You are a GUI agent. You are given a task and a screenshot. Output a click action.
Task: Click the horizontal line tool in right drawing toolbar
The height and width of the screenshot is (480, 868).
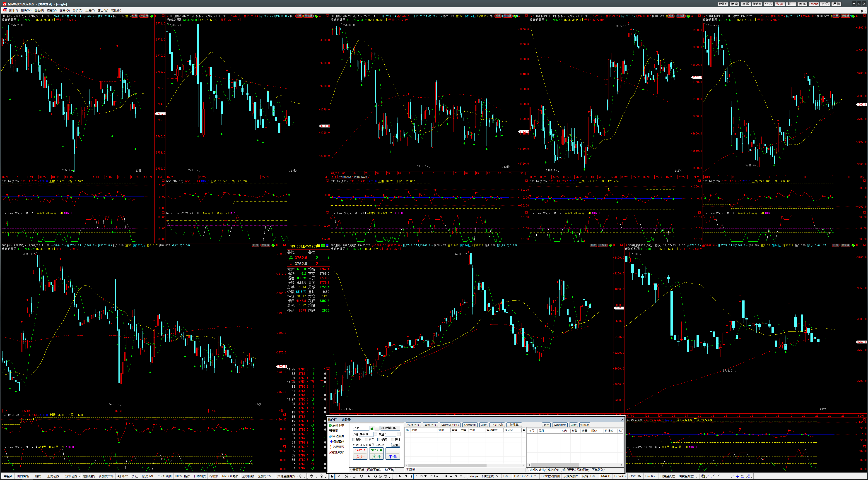tap(723, 476)
